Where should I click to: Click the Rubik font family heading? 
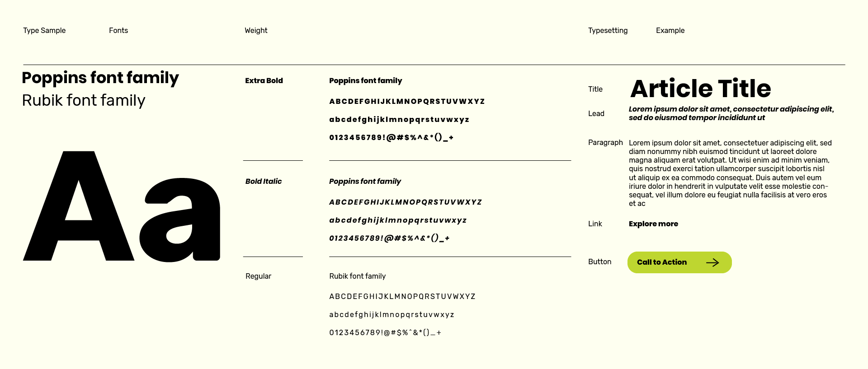click(x=84, y=100)
